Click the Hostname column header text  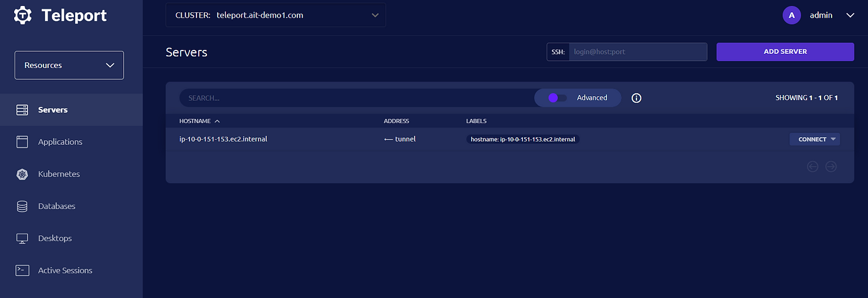click(195, 121)
